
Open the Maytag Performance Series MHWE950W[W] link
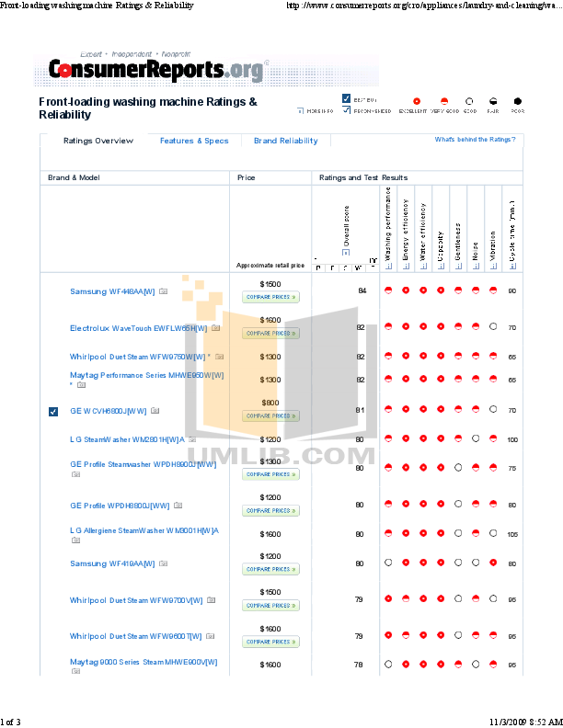point(147,375)
